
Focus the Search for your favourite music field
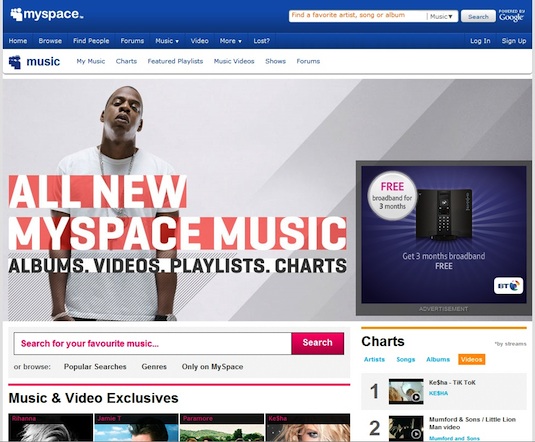click(153, 343)
